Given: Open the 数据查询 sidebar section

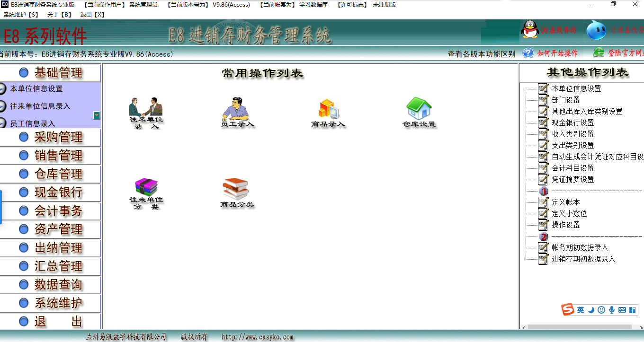Looking at the screenshot, I should (x=50, y=285).
